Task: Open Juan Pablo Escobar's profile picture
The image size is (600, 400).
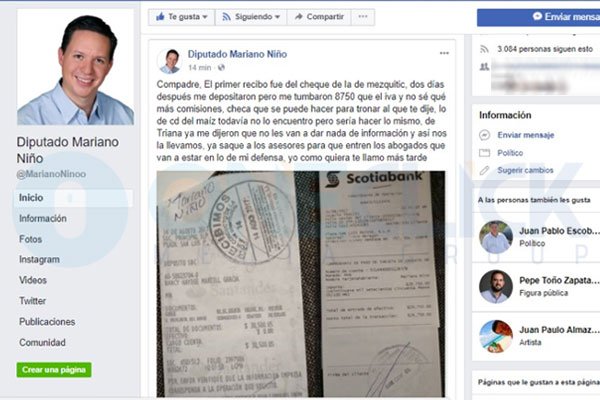Action: click(x=496, y=237)
